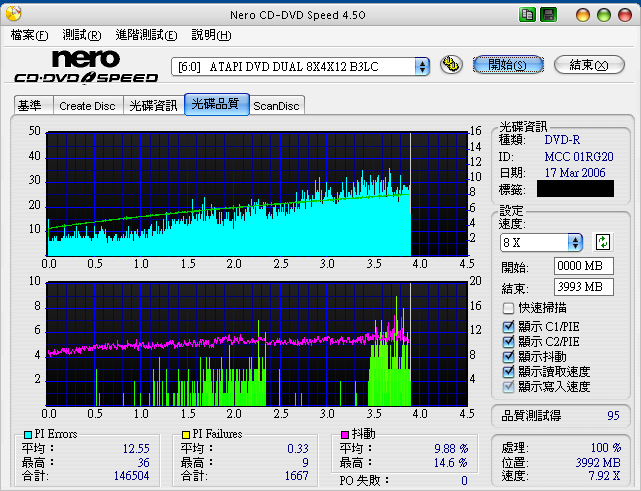Click the cyan PI Errors legend swatch
This screenshot has width=641, height=491.
(28, 434)
